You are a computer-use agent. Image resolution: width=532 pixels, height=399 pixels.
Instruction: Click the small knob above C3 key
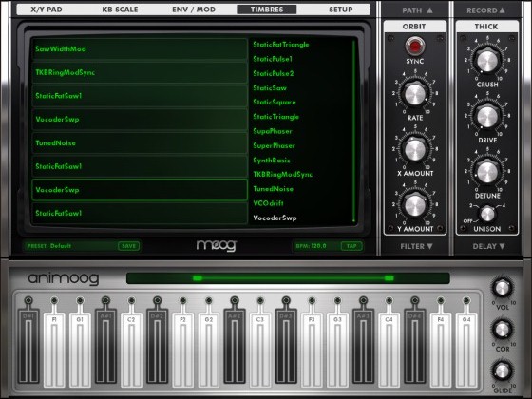point(260,300)
